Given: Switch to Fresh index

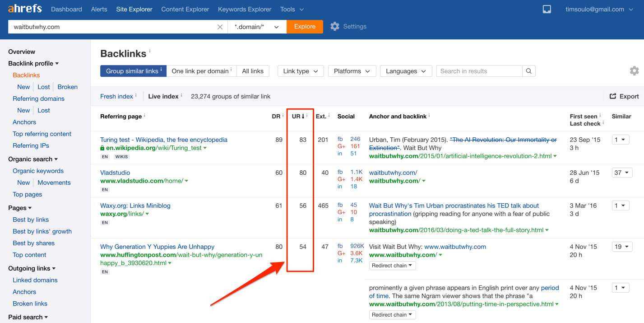Looking at the screenshot, I should coord(116,96).
